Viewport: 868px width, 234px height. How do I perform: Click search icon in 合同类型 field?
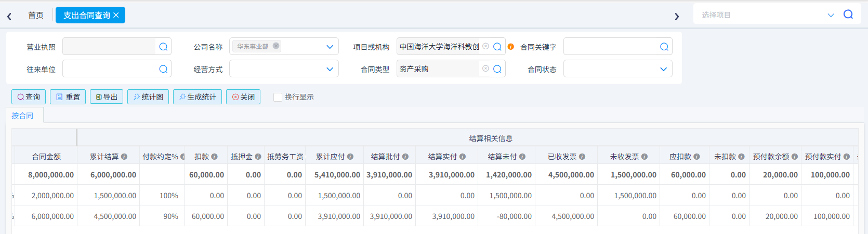497,69
